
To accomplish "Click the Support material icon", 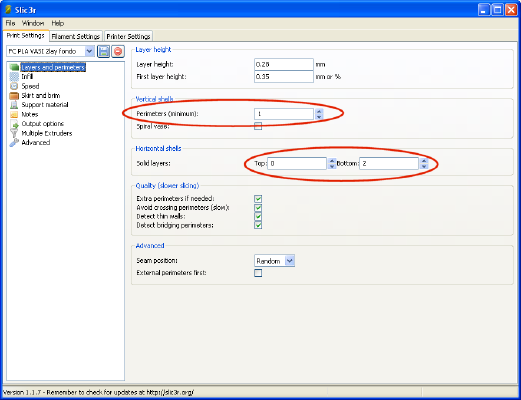I will 14,105.
